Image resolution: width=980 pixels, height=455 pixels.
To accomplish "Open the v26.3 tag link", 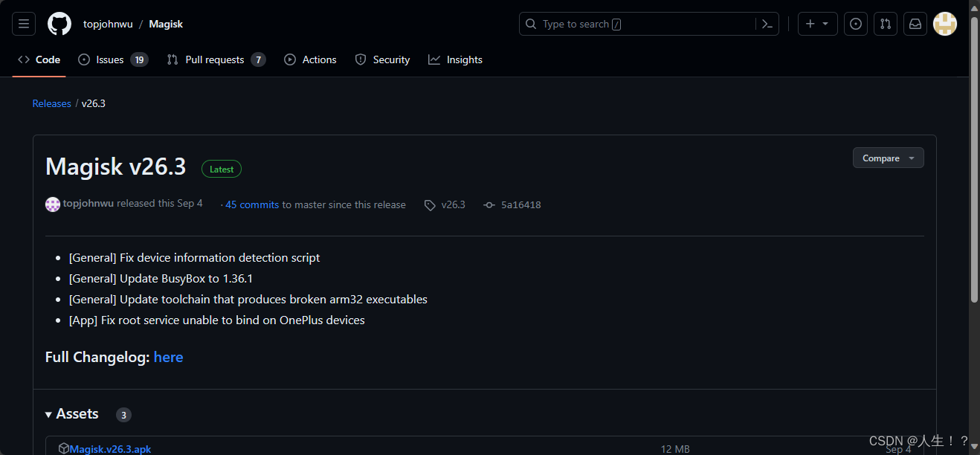I will pyautogui.click(x=454, y=204).
